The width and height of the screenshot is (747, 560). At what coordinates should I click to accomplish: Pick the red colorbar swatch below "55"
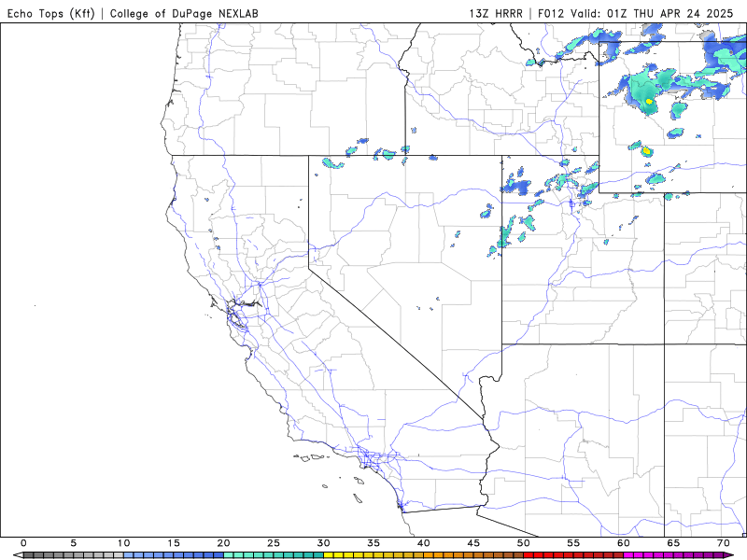click(573, 555)
